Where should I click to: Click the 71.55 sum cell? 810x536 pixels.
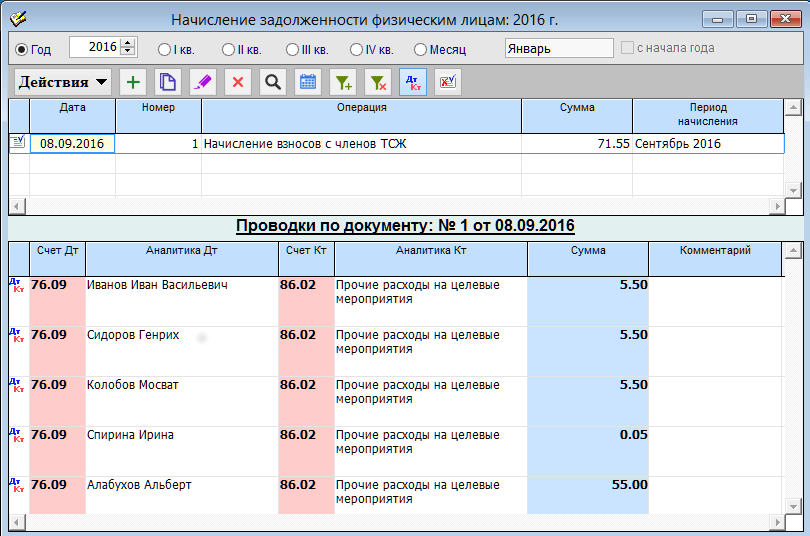pyautogui.click(x=577, y=144)
